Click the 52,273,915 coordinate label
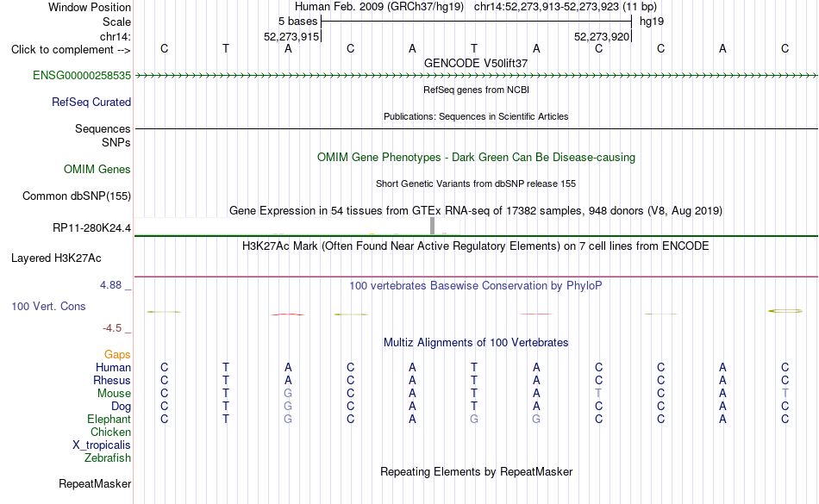 pyautogui.click(x=291, y=37)
